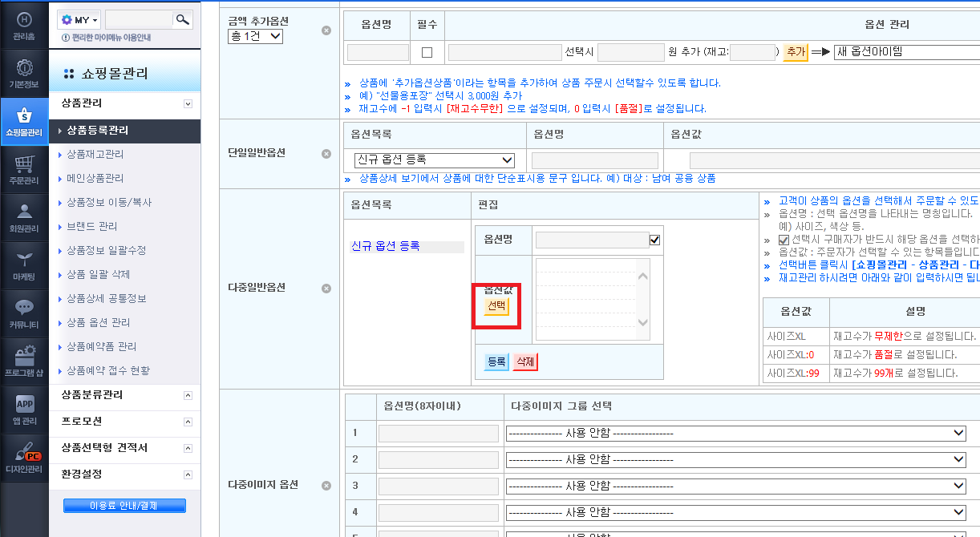Toggle the 필수 checkbox in 금액 추가옵션
This screenshot has height=537, width=980.
click(x=427, y=52)
